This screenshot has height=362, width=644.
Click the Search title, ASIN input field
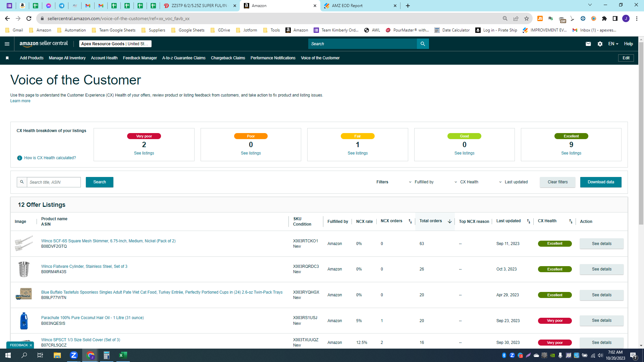click(54, 182)
